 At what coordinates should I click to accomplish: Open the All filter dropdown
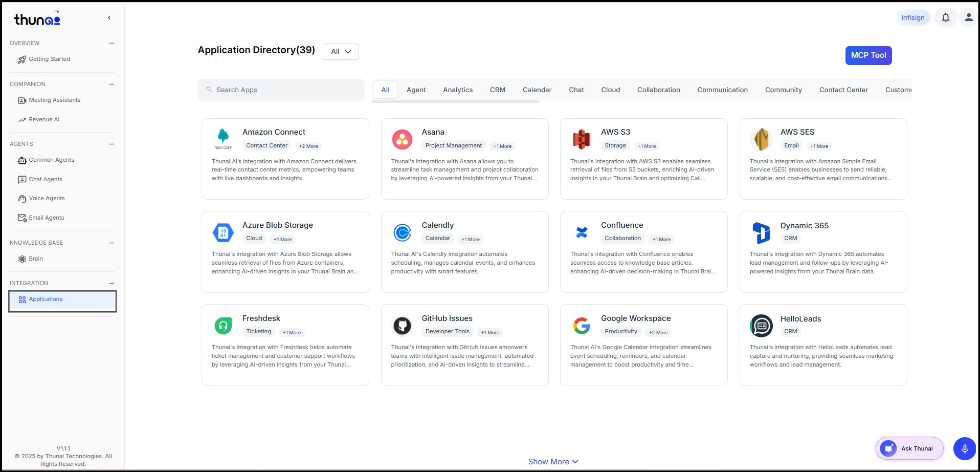pos(341,52)
